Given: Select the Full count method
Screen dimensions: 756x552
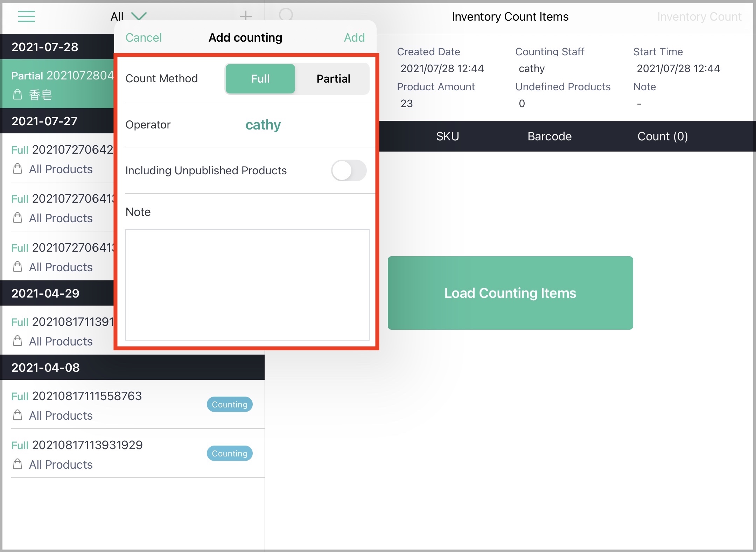Looking at the screenshot, I should coord(260,79).
